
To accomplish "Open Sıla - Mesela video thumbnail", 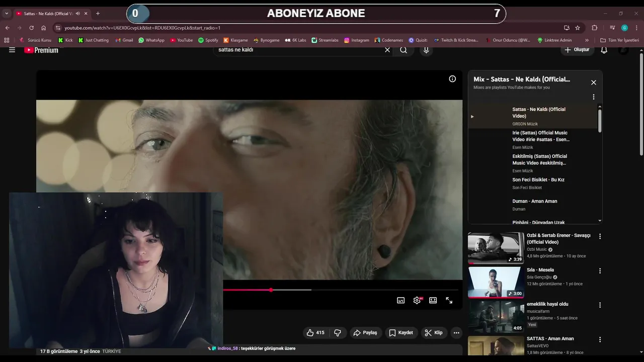I will tap(496, 282).
